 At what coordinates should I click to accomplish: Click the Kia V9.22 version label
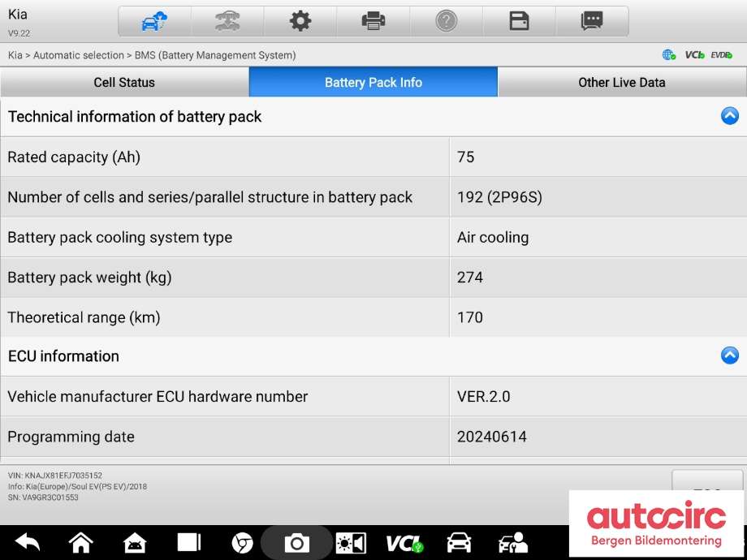19,23
